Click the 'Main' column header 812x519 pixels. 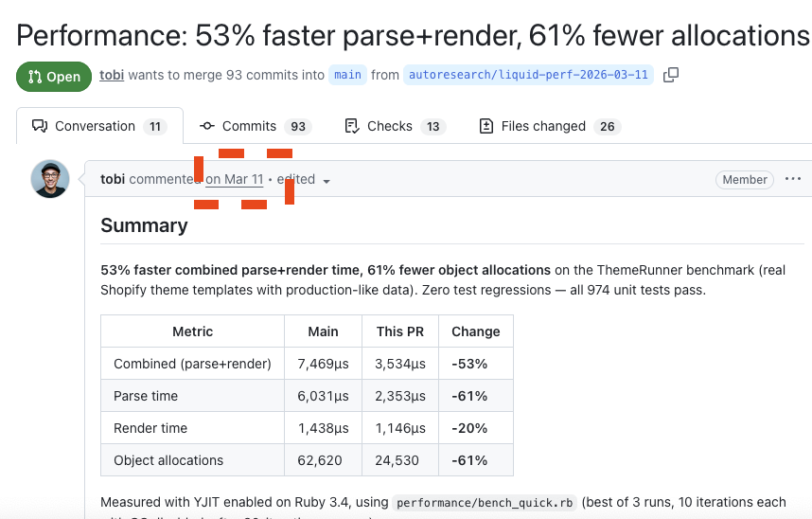pyautogui.click(x=323, y=331)
